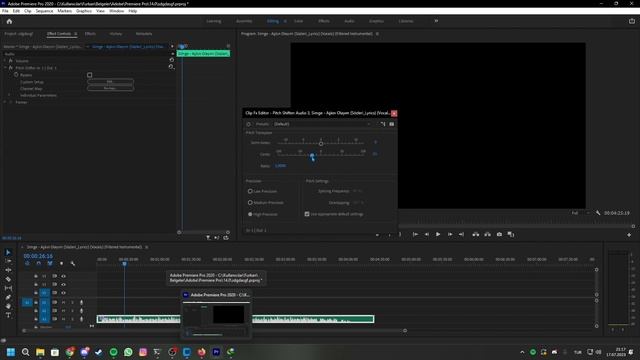Switch to the Audio workspace
Screen dimensions: 640x360
coord(349,21)
